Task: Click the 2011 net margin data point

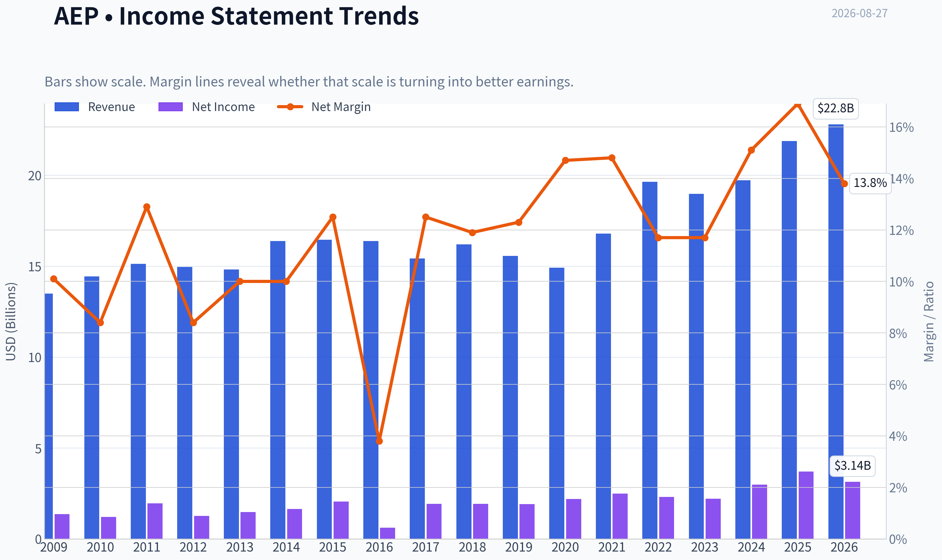Action: click(x=147, y=207)
